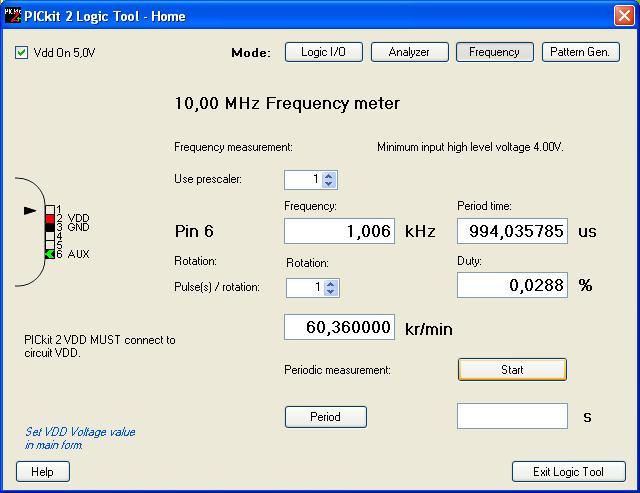Click 'Minimum input high level voltage 4.00V.' text

click(470, 147)
